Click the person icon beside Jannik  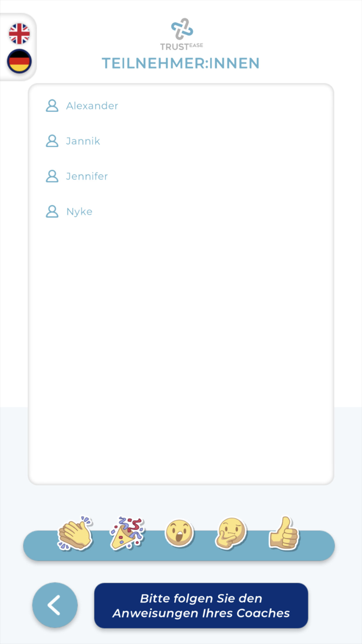[52, 141]
